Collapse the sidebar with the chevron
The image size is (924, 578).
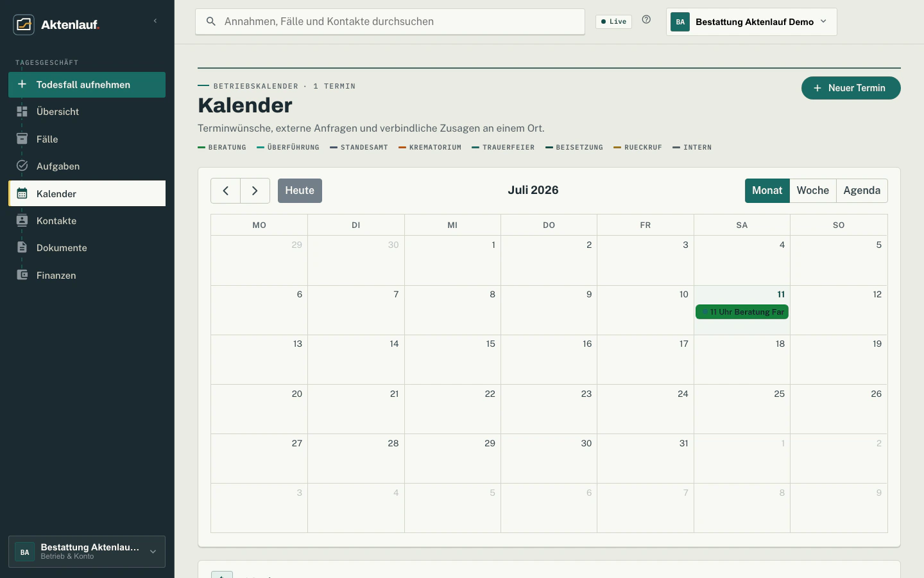tap(155, 21)
